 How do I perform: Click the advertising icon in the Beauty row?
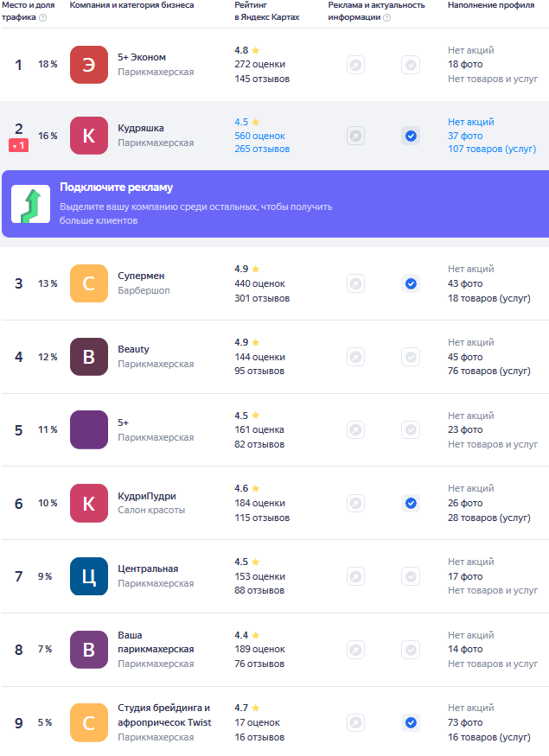click(355, 357)
